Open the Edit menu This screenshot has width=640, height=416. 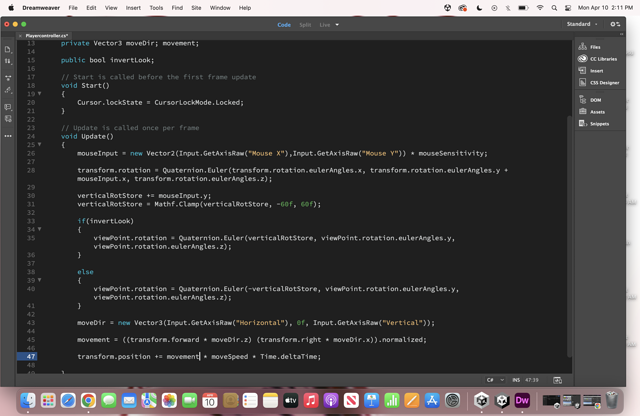pyautogui.click(x=91, y=8)
